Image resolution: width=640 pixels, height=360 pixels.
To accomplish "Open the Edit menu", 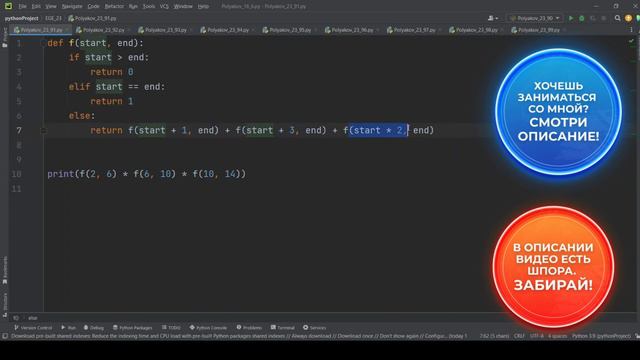I will (36, 7).
